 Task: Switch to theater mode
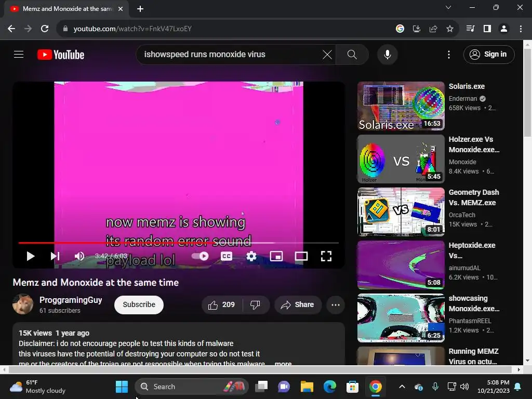pos(301,256)
